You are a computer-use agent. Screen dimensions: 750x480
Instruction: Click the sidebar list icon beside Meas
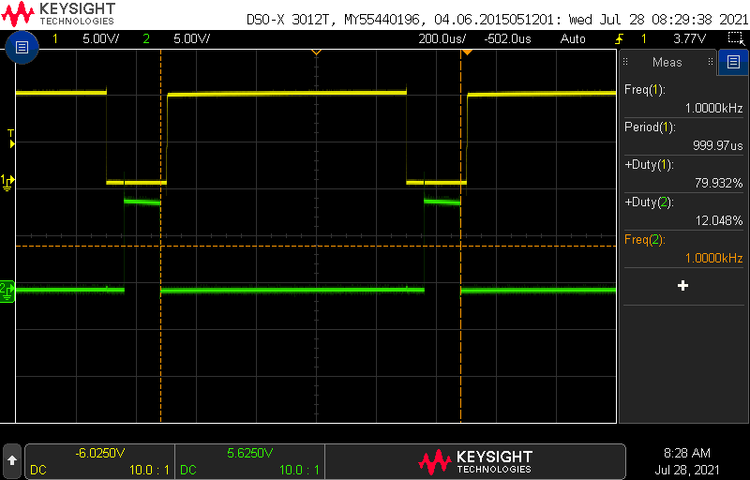733,62
